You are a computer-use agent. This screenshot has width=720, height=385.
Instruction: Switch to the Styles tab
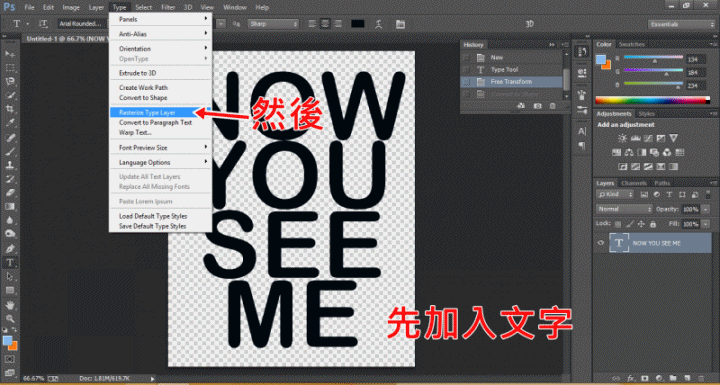coord(647,113)
